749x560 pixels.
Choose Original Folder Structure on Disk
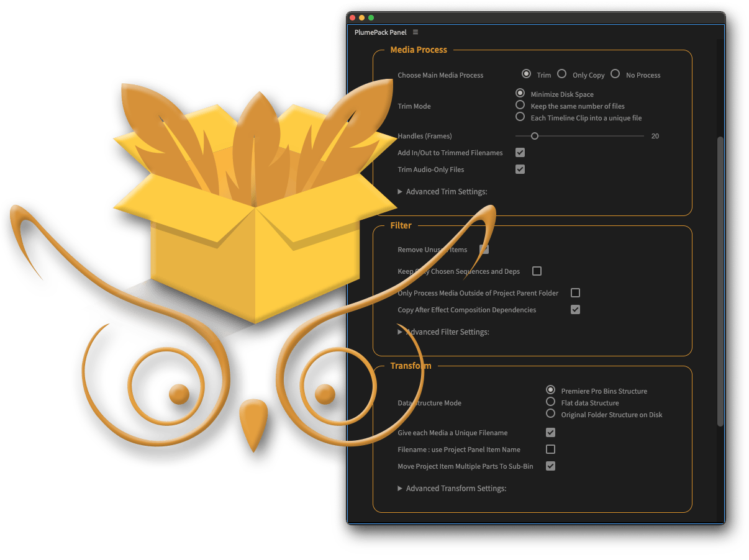click(550, 414)
